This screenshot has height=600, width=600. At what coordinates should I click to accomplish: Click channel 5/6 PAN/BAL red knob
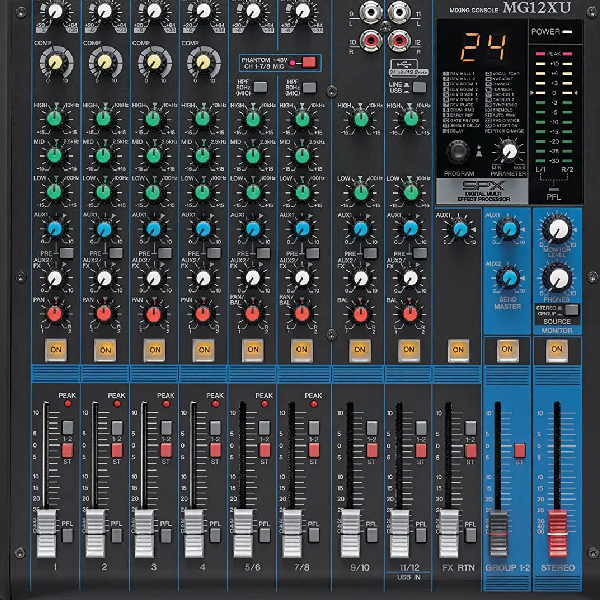pyautogui.click(x=253, y=314)
